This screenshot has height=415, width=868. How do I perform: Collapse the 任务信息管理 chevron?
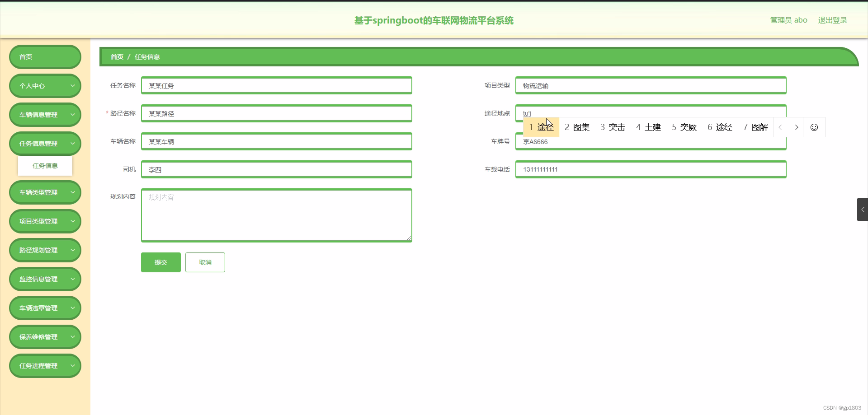(x=72, y=143)
